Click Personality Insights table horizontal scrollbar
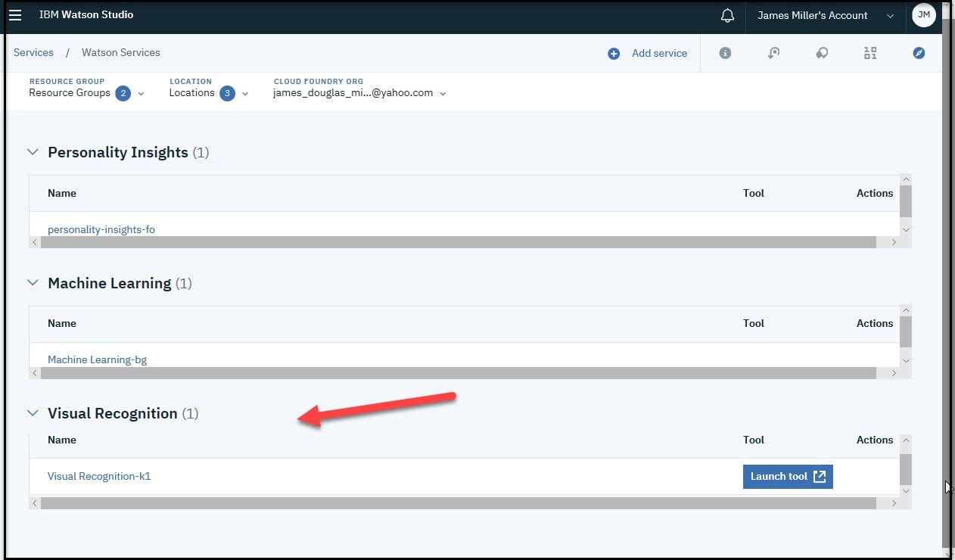 tap(458, 242)
